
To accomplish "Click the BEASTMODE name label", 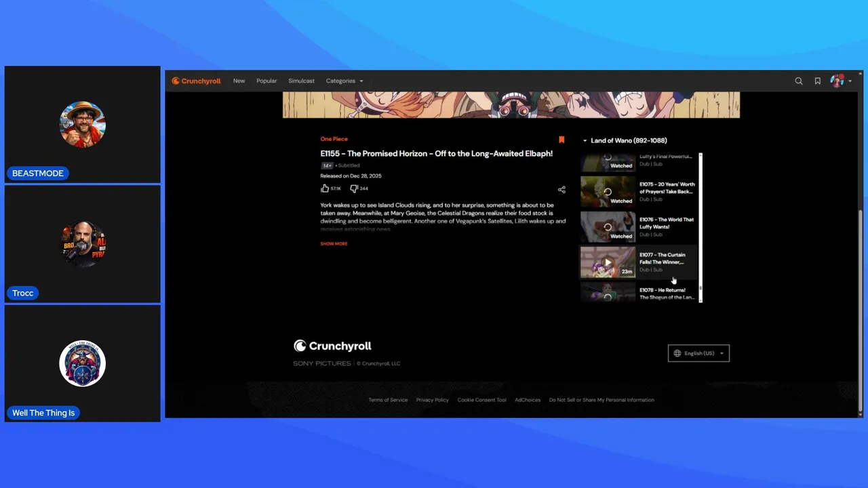I will (38, 174).
